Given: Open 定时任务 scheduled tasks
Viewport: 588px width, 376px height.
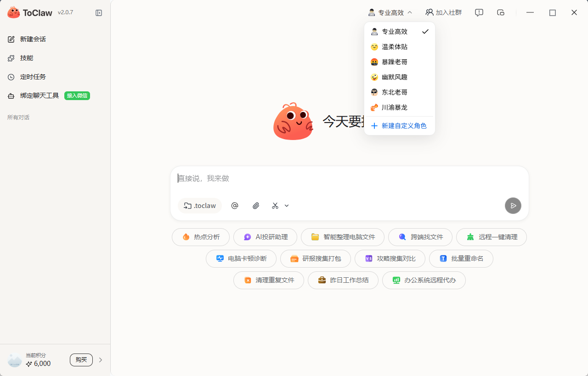Looking at the screenshot, I should pos(33,76).
